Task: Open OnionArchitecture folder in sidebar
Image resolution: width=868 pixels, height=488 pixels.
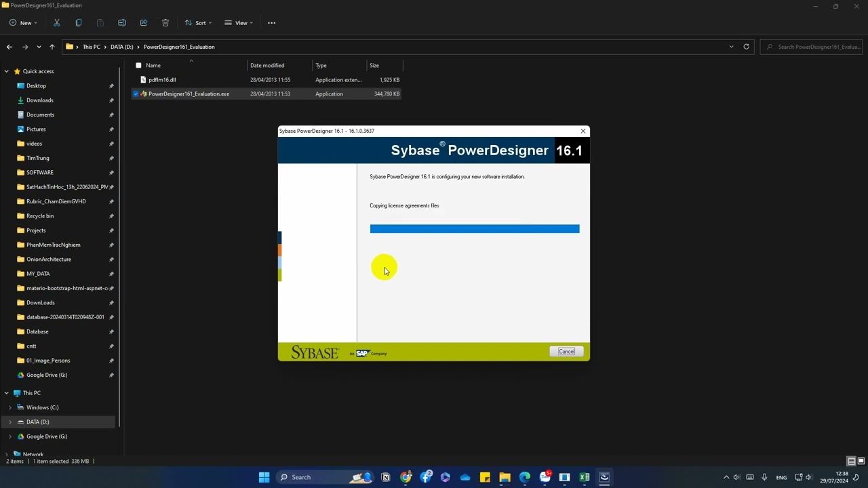Action: point(48,260)
